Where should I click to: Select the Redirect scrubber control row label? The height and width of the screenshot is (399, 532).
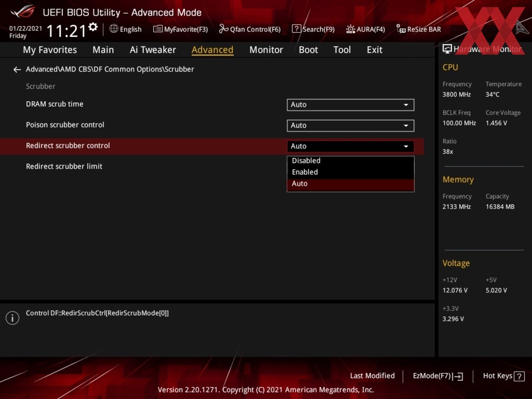point(68,146)
